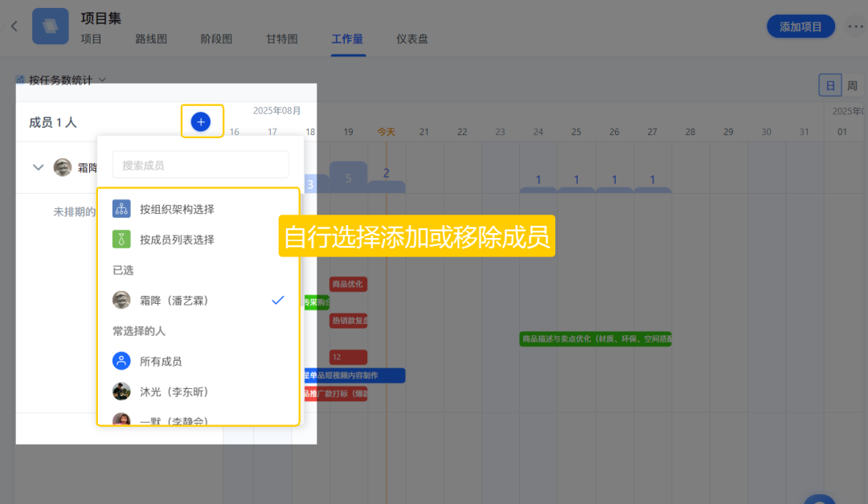Select the 按成员列表选择 member list option
Image resolution: width=868 pixels, height=504 pixels.
(177, 240)
